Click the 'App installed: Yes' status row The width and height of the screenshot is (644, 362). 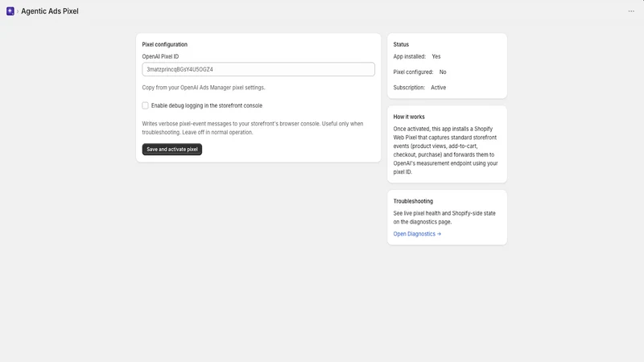(x=417, y=56)
